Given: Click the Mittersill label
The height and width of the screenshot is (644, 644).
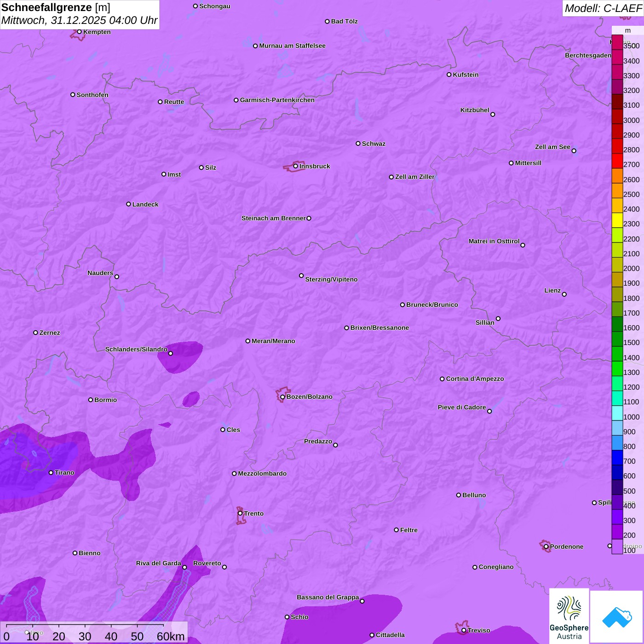Looking at the screenshot, I should click(x=528, y=163).
